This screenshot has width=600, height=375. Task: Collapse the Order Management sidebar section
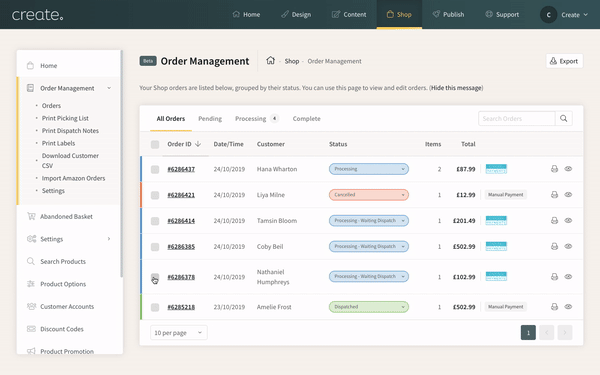109,88
